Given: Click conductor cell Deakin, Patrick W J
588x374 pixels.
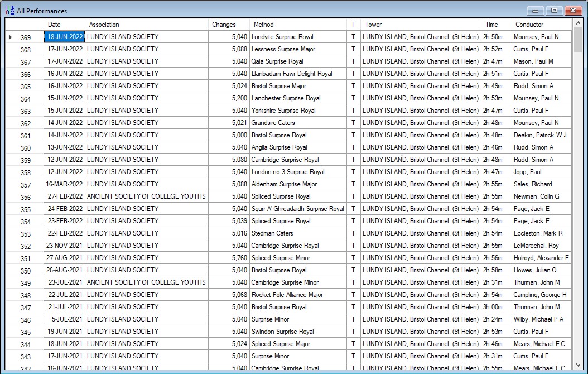Looking at the screenshot, I should pyautogui.click(x=540, y=135).
